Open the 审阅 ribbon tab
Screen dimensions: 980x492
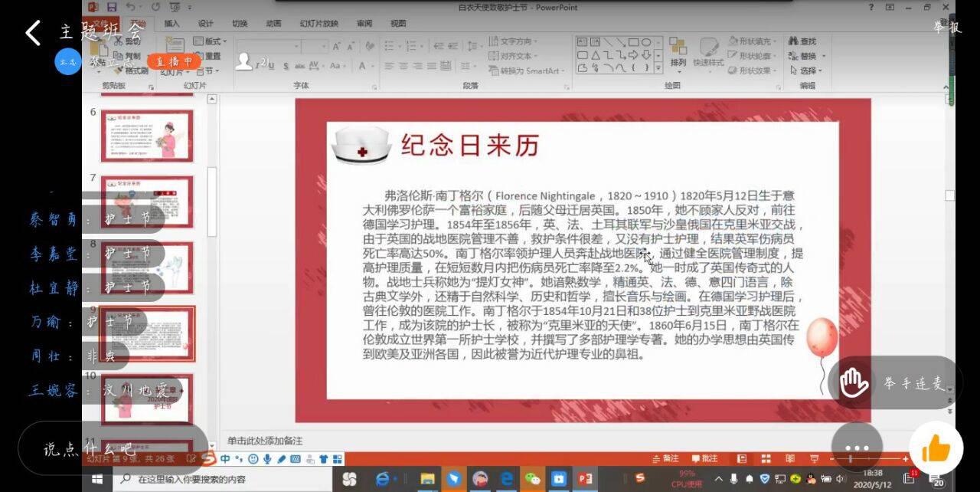point(364,23)
